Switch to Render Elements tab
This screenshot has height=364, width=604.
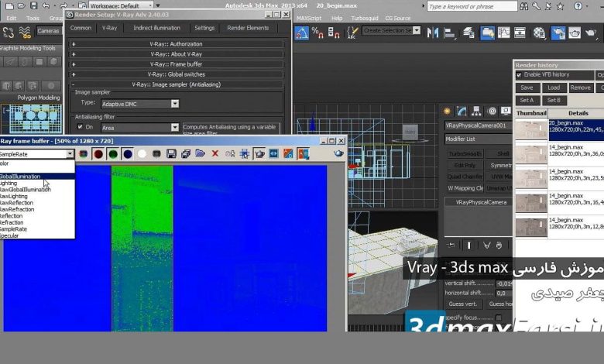248,28
